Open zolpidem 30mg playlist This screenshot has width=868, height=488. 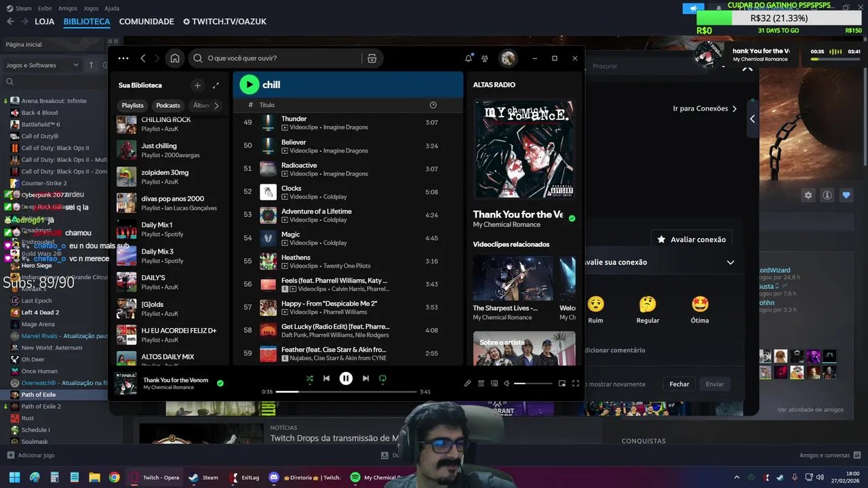tap(170, 176)
